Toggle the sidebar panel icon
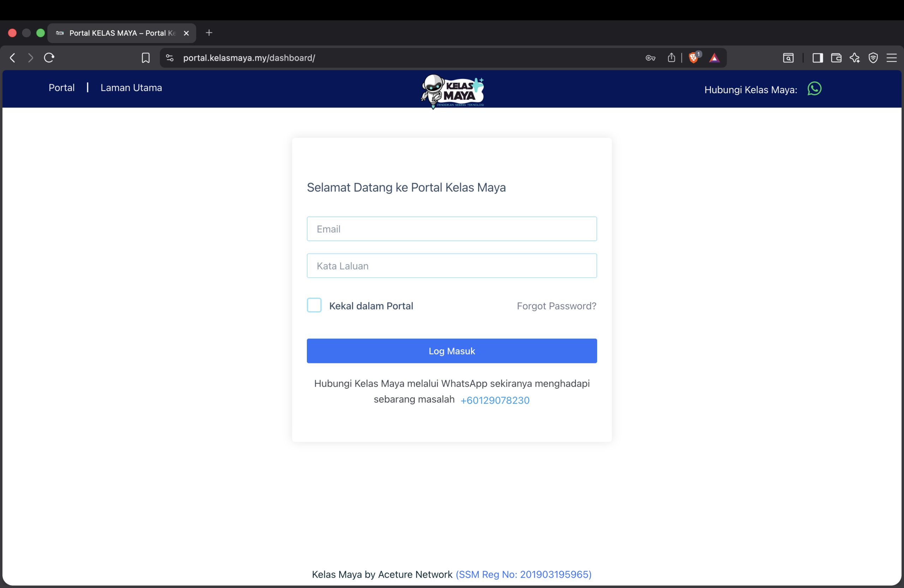 (x=818, y=58)
